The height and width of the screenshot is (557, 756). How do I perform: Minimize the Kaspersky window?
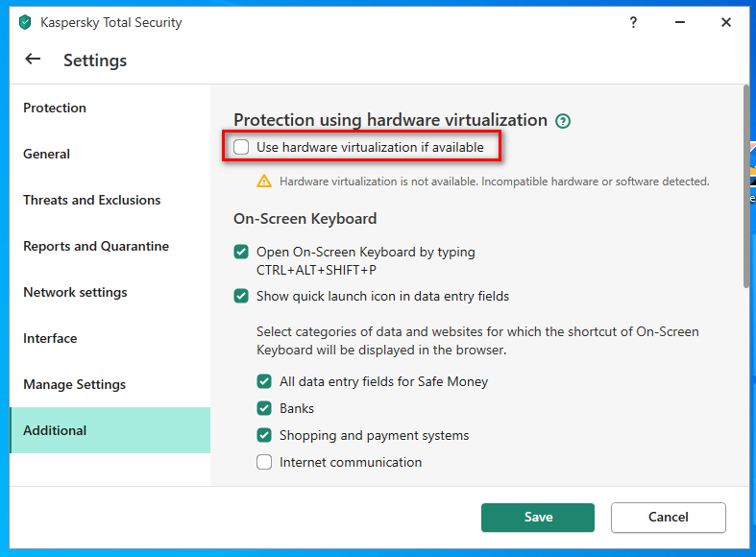point(679,22)
